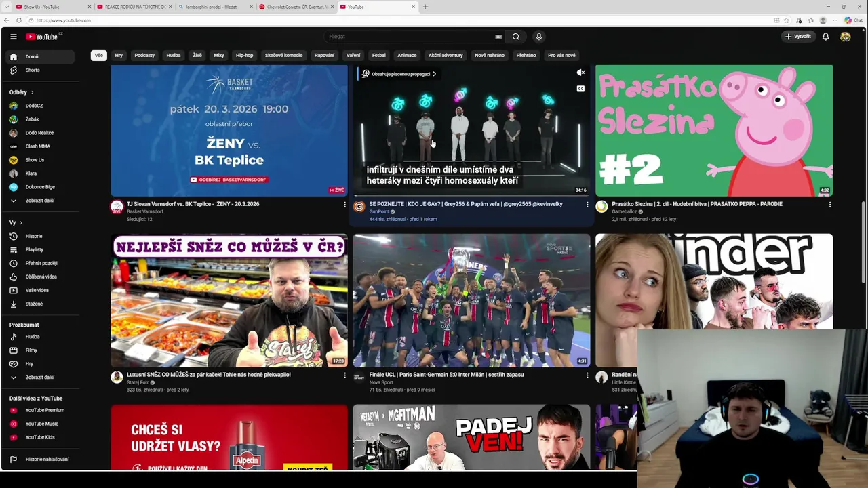Open Přehrát později list
Viewport: 868px width, 488px height.
pos(41,263)
